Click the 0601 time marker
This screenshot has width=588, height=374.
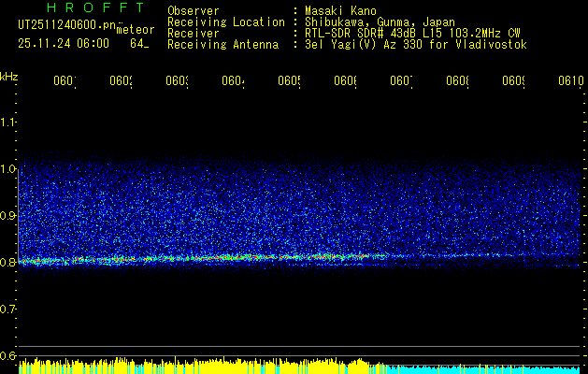[x=65, y=80]
